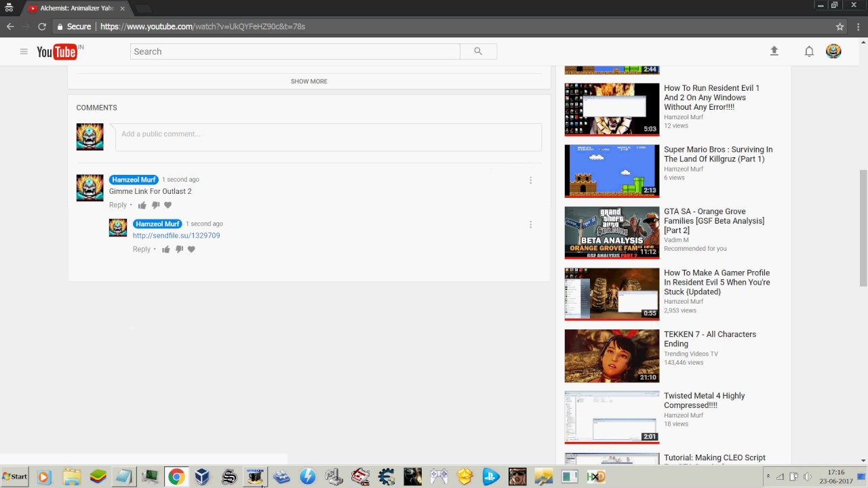The image size is (868, 488).
Task: Open the sendfile.su/1329709 link
Action: coord(176,235)
